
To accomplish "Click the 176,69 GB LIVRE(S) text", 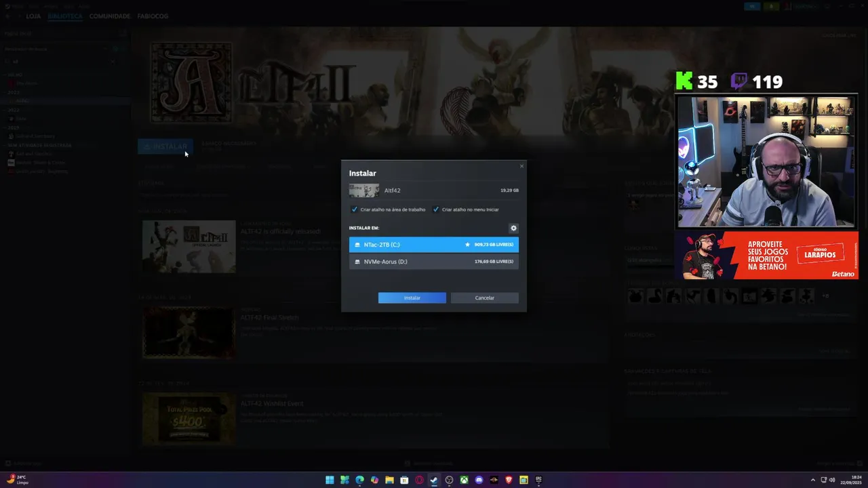I will tap(494, 262).
